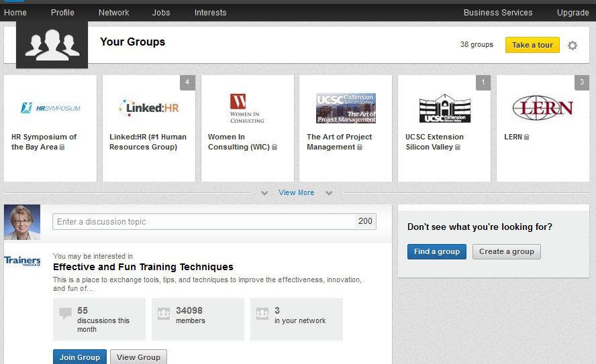This screenshot has height=364, width=596.
Task: Open HR Symposium group logo
Action: 50,108
